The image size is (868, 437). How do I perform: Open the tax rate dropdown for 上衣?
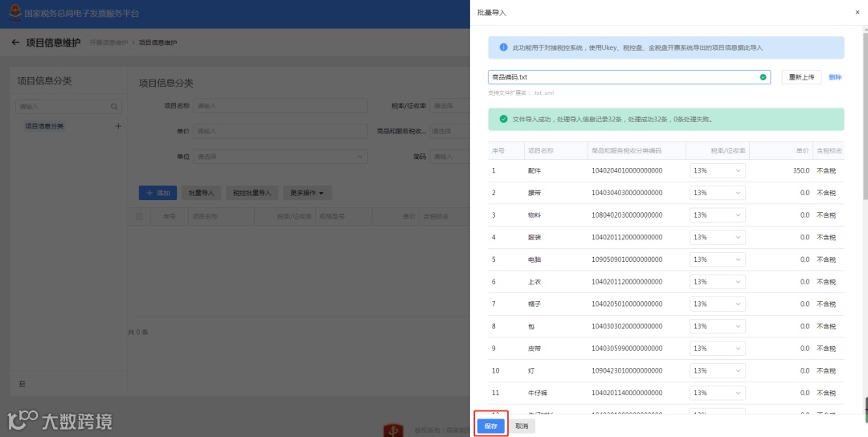point(718,282)
